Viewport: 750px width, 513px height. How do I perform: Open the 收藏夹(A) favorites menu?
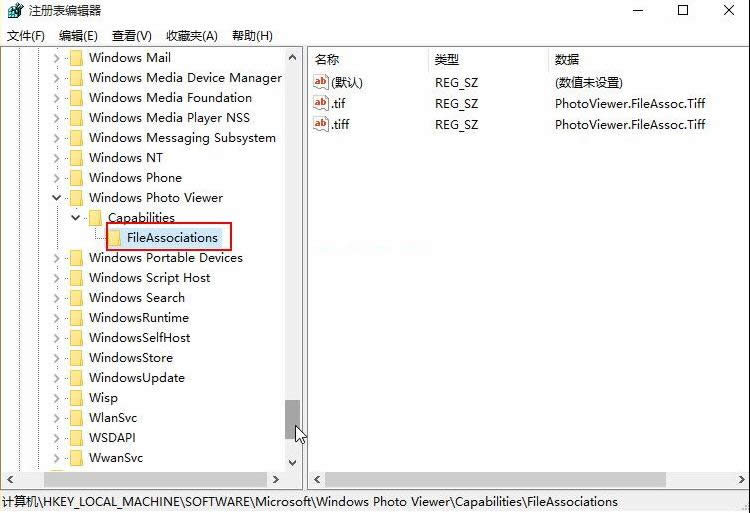tap(191, 36)
